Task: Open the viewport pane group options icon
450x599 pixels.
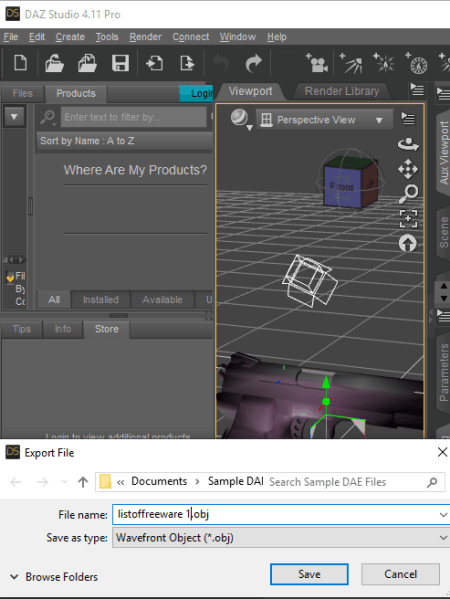Action: coord(417,90)
